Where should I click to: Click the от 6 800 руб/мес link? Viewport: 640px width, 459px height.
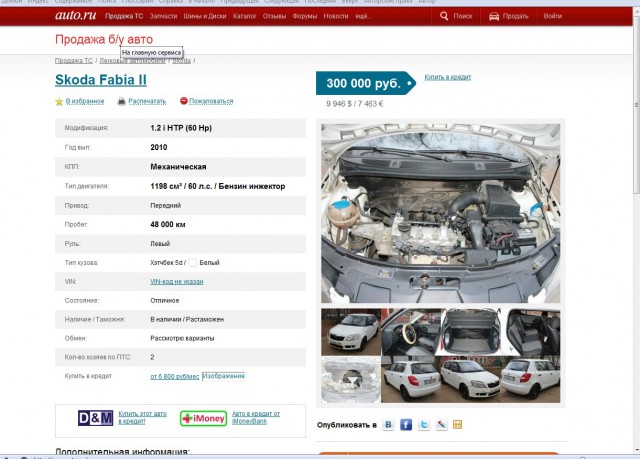tap(175, 376)
